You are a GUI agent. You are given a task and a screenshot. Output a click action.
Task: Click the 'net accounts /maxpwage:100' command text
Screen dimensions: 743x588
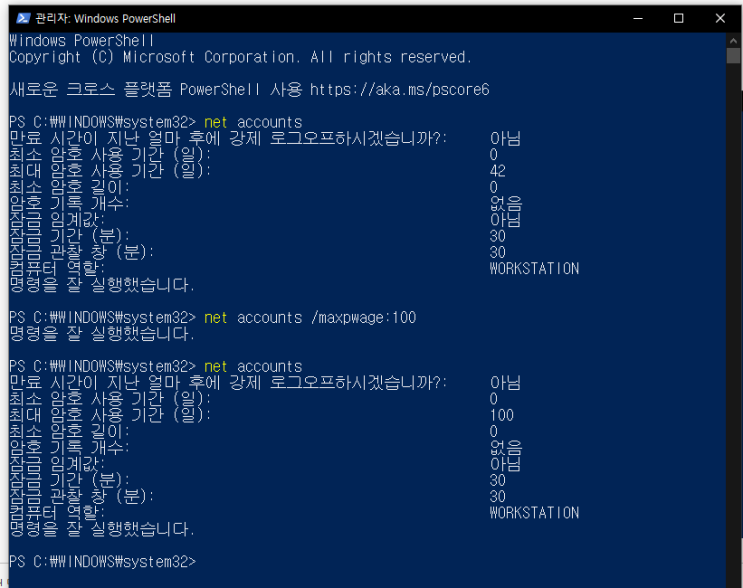click(x=309, y=317)
